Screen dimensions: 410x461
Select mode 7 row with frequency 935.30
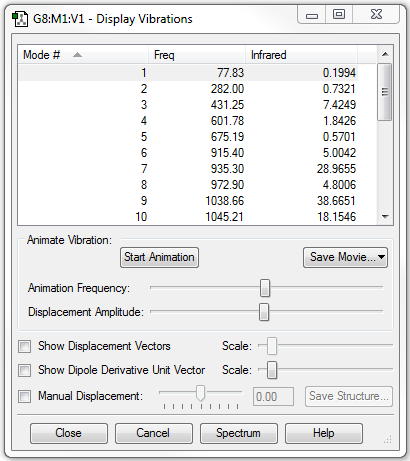click(188, 169)
